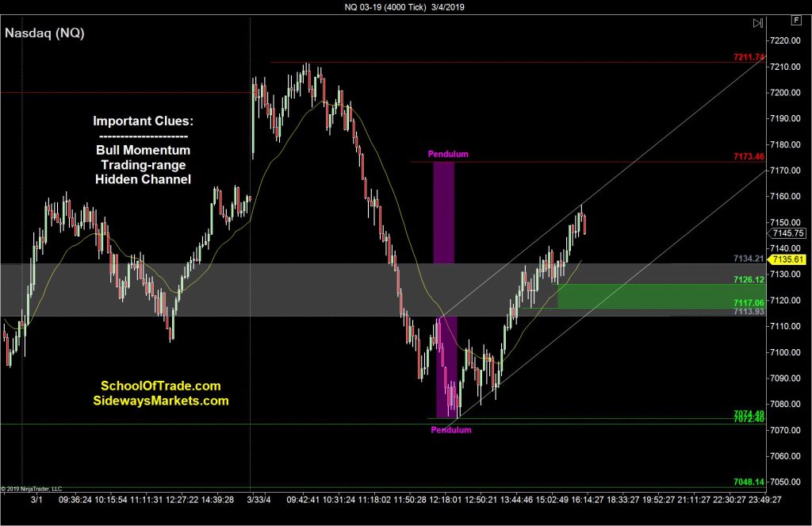The image size is (812, 526).
Task: Select the purple Pendulum rectangle under the 7173.46 line
Action: click(444, 213)
